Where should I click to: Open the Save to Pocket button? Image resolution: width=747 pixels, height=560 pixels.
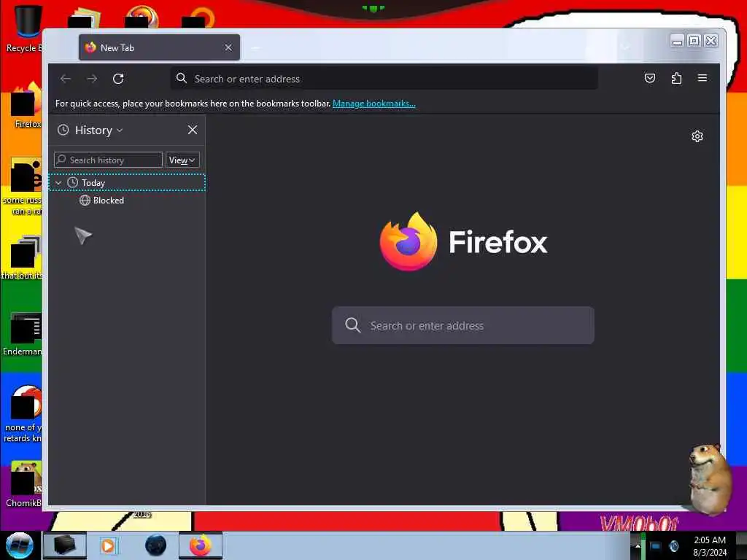650,78
